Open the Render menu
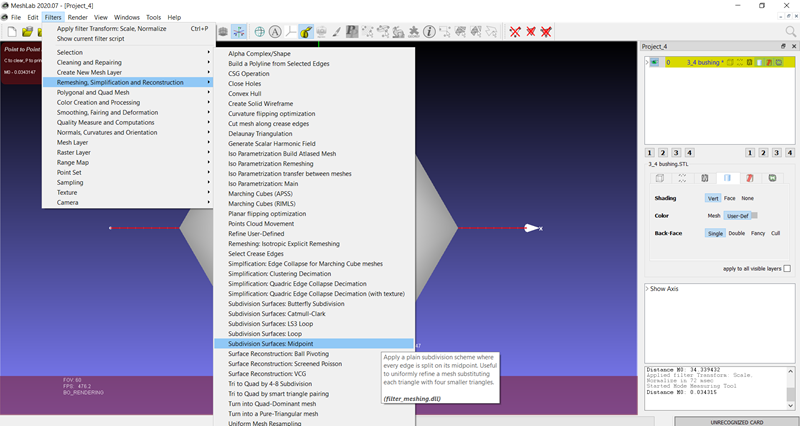The height and width of the screenshot is (426, 800). [x=78, y=17]
